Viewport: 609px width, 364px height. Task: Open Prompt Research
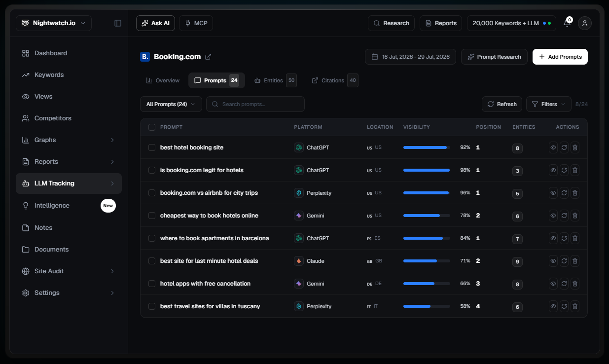494,57
